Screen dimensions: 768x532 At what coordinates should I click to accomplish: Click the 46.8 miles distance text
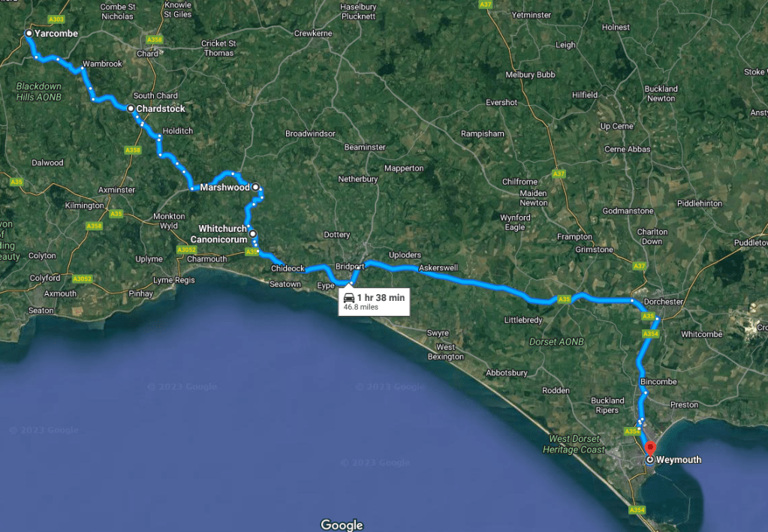[361, 308]
